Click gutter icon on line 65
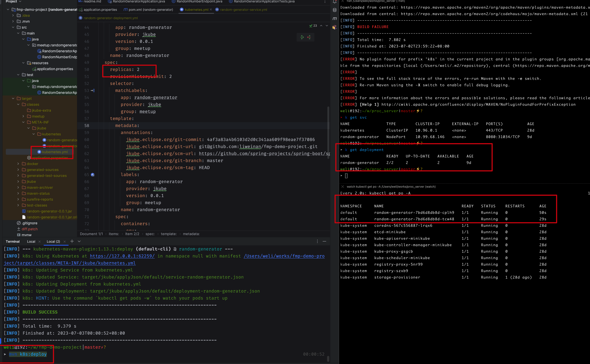The height and width of the screenshot is (364, 590). pos(93,175)
